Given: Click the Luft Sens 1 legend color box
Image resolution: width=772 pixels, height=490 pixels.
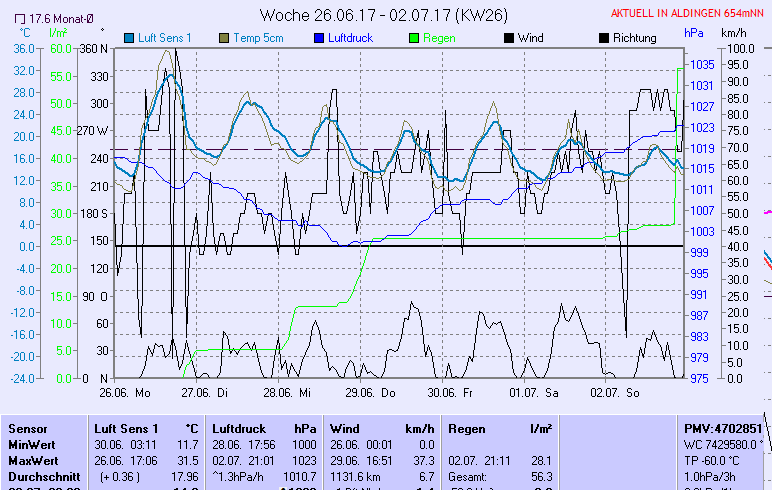Looking at the screenshot, I should [129, 38].
